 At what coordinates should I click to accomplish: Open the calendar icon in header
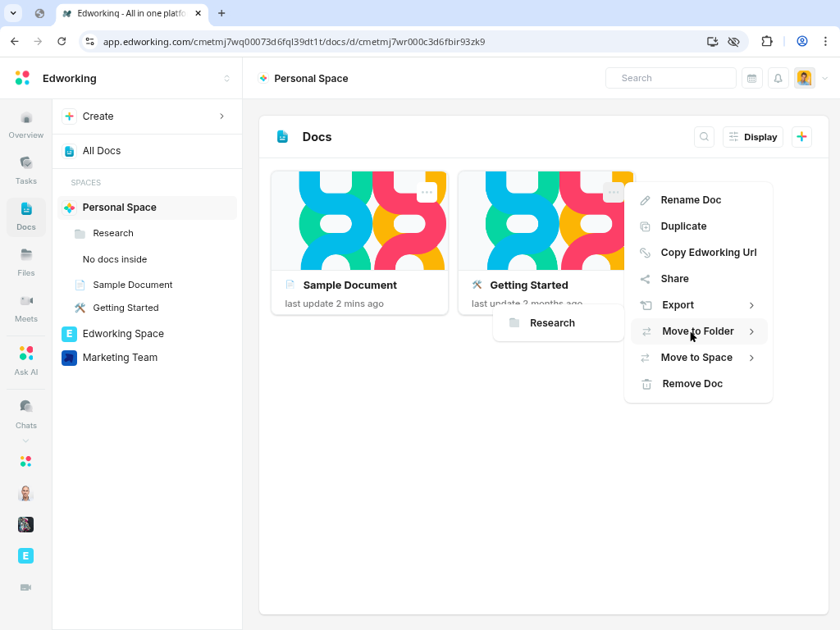coord(751,78)
